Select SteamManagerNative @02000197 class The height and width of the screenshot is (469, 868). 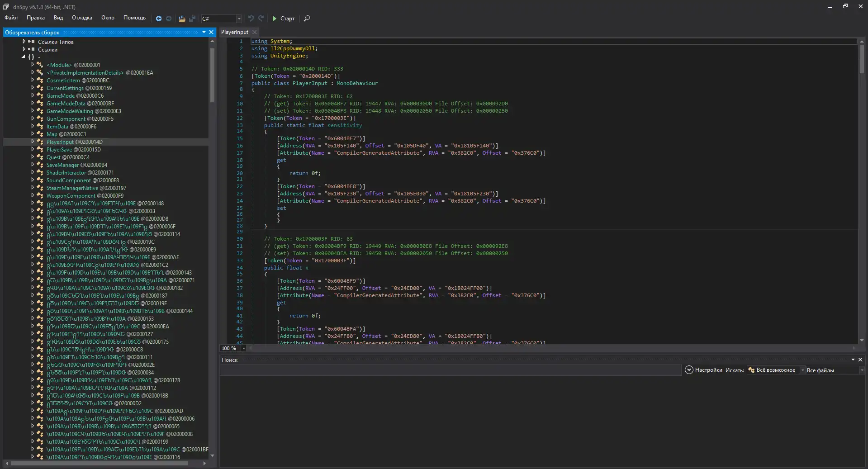(86, 188)
